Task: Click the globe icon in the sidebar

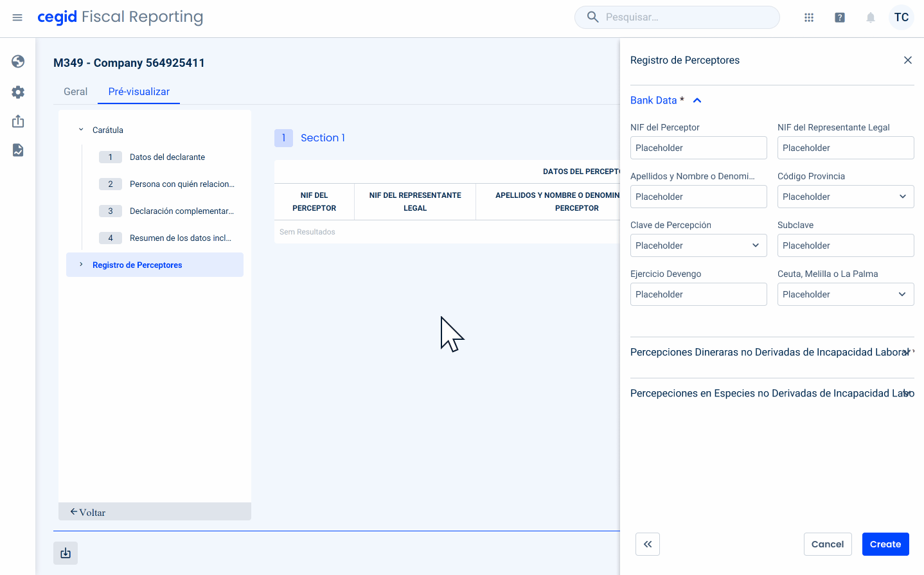Action: click(18, 61)
